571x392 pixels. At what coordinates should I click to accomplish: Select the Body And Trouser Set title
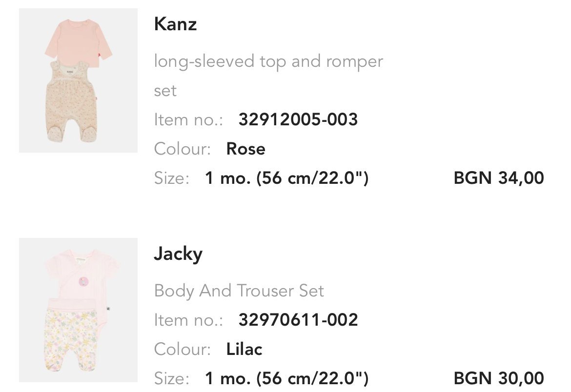(x=239, y=291)
